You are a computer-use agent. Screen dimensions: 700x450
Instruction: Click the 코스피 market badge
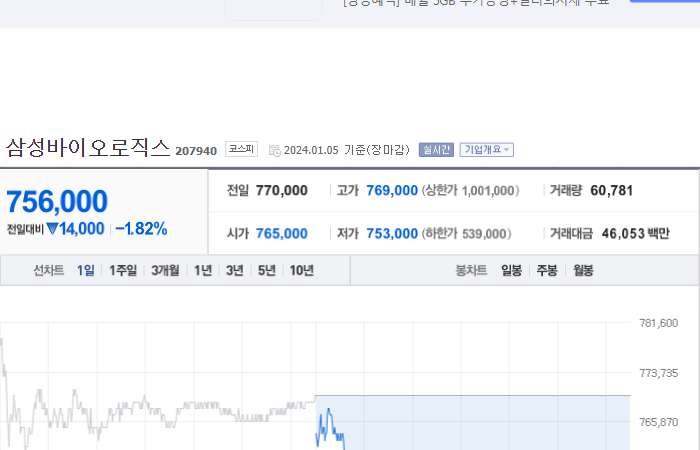[242, 149]
